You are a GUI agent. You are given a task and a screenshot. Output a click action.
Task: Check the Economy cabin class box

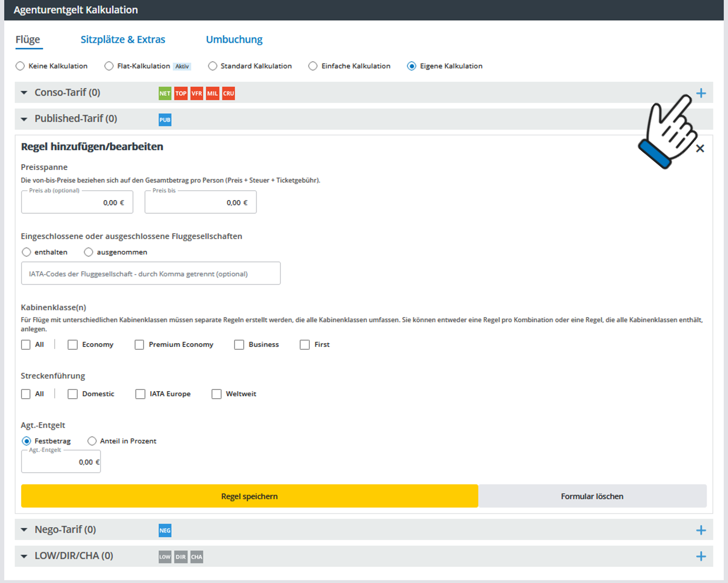73,345
